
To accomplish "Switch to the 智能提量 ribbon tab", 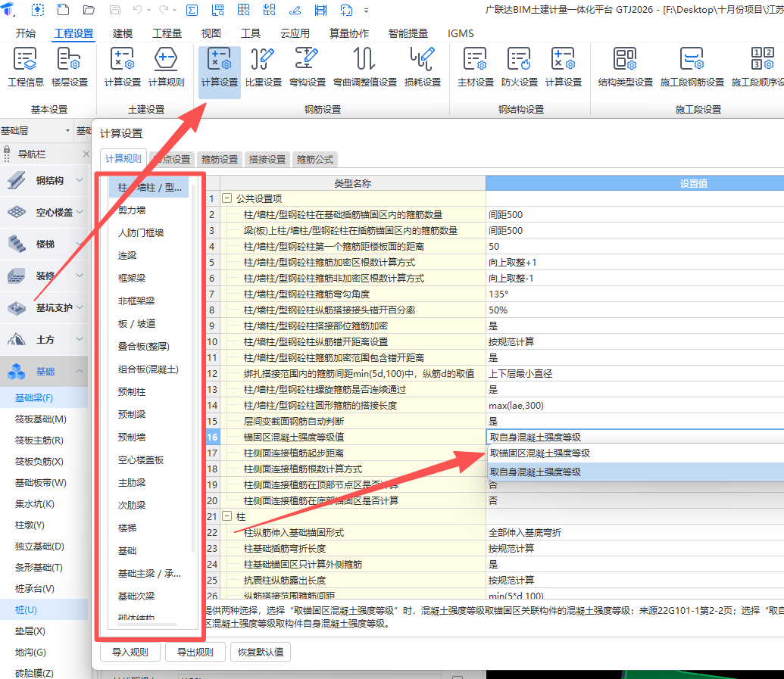I will [408, 33].
